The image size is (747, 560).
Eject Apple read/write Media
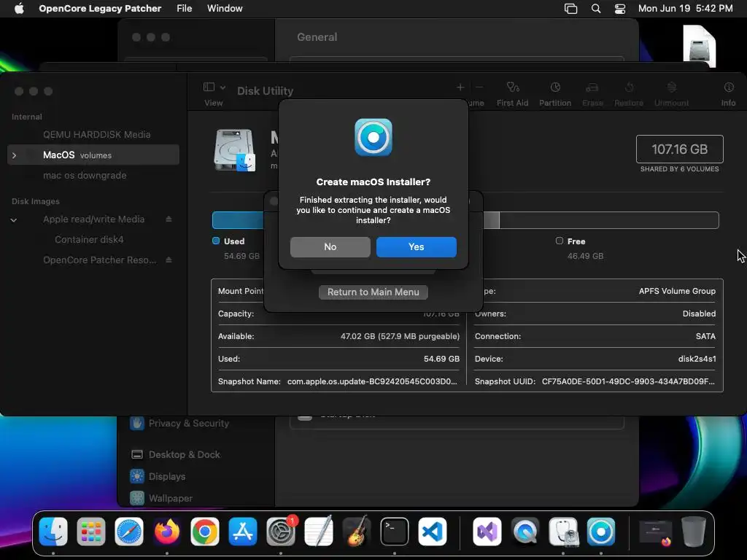(x=169, y=219)
